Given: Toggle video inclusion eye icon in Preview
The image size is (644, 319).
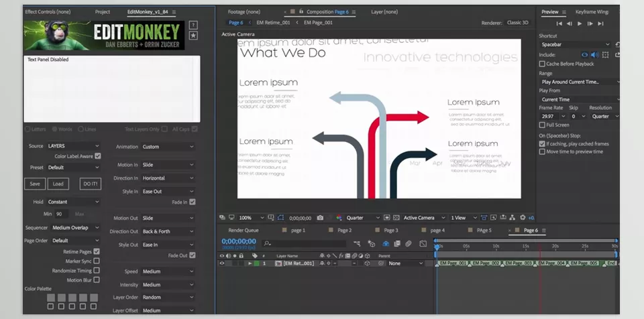Looking at the screenshot, I should point(584,54).
